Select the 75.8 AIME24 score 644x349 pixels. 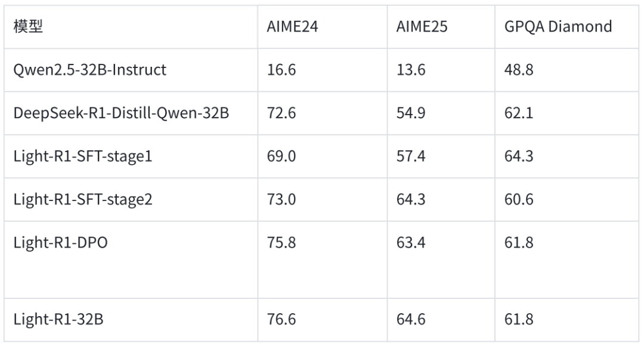click(281, 243)
